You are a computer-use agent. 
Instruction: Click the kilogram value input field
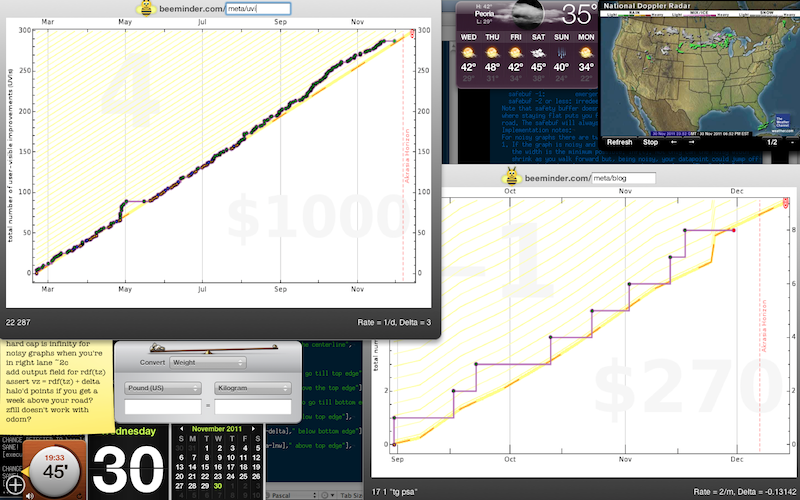253,407
